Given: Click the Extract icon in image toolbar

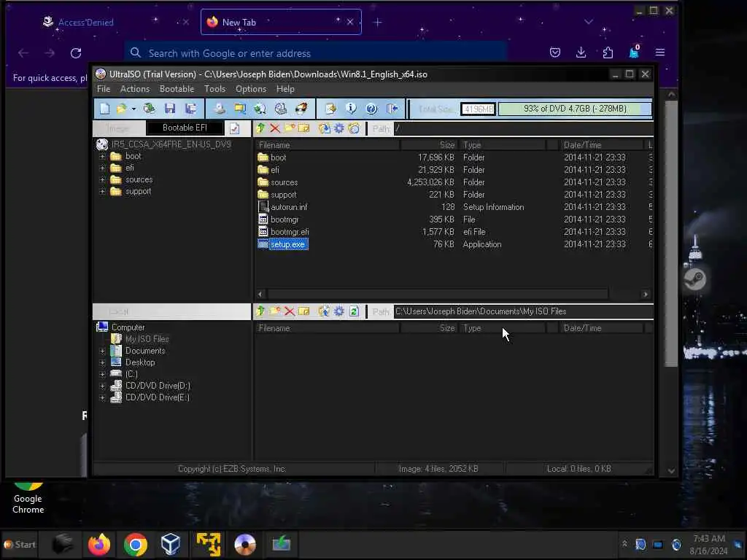Looking at the screenshot, I should click(325, 128).
